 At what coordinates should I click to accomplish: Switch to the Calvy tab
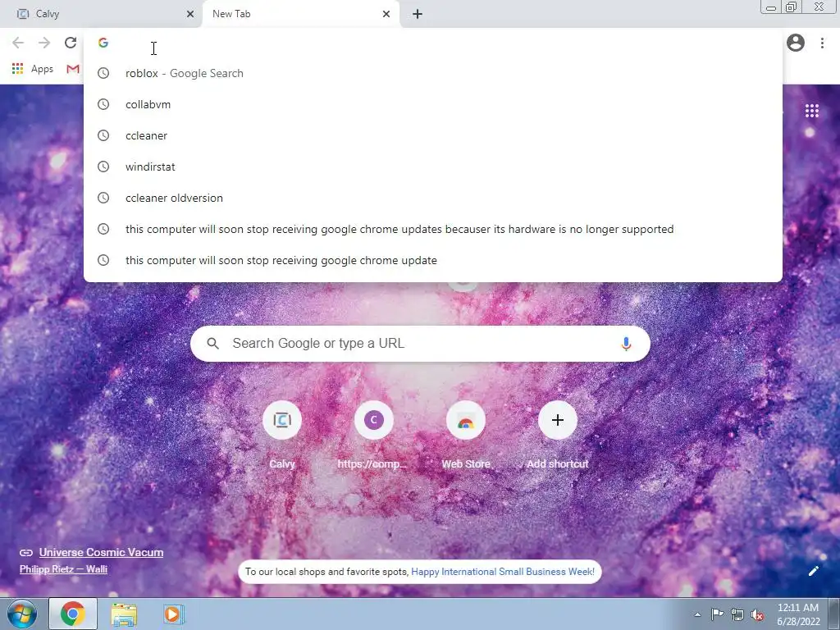point(102,14)
